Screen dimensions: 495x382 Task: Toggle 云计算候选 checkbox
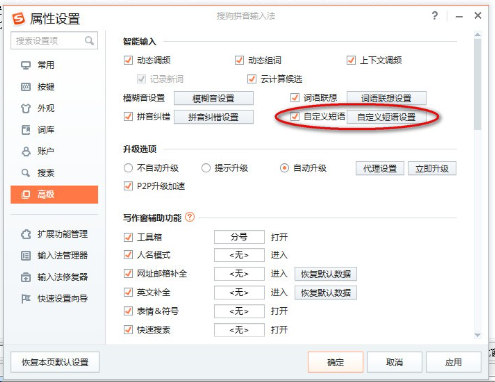[x=252, y=79]
